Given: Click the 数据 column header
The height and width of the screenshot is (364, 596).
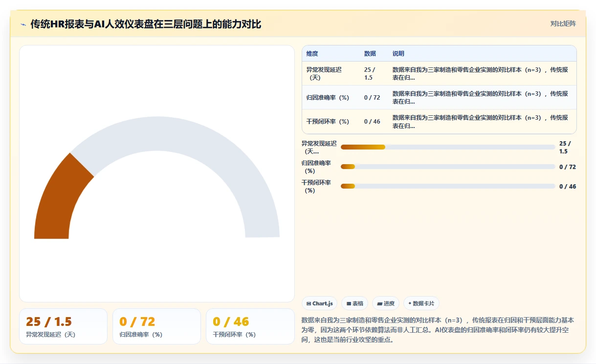Looking at the screenshot, I should (x=370, y=54).
